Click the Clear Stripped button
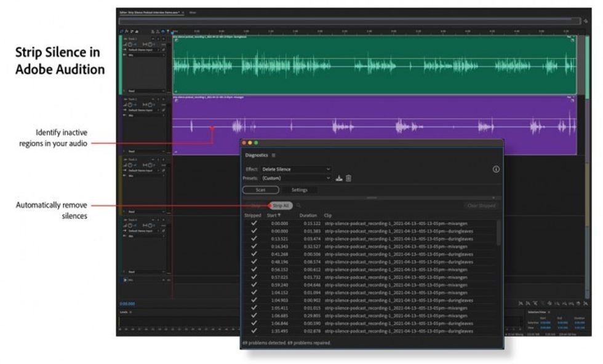Screen dimensions: 603x364 [481, 205]
